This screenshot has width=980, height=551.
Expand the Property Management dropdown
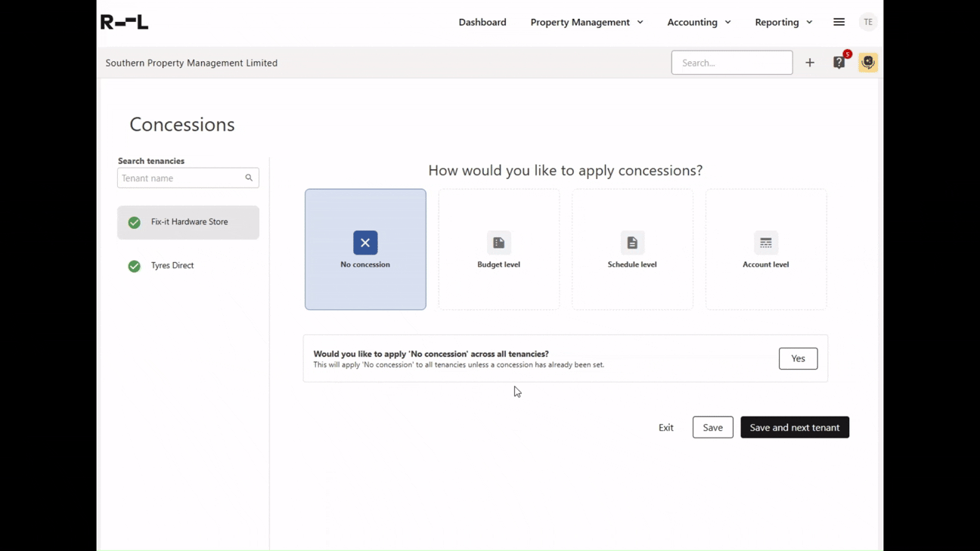(587, 22)
